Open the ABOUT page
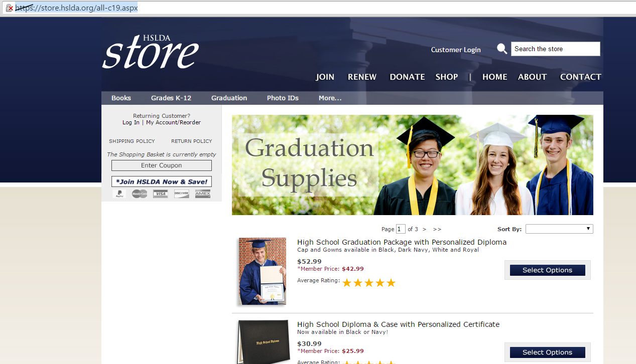The width and height of the screenshot is (636, 364). (x=532, y=77)
